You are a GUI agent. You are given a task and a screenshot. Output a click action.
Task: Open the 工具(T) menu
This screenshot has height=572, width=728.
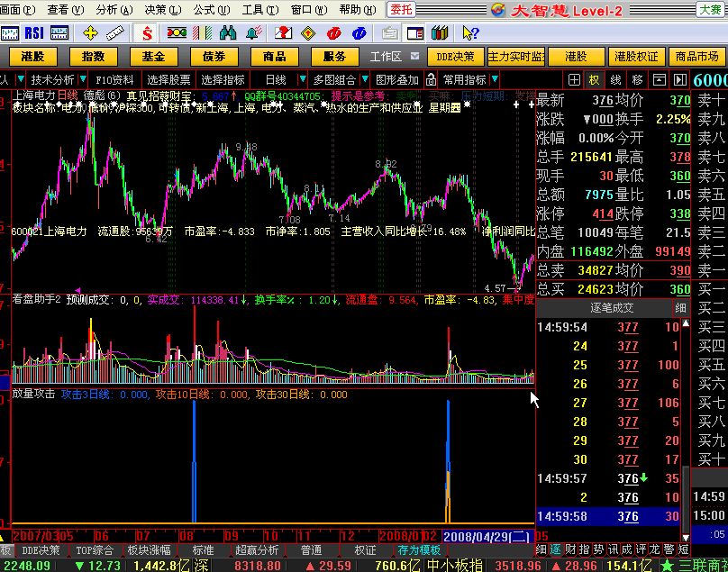pyautogui.click(x=260, y=10)
